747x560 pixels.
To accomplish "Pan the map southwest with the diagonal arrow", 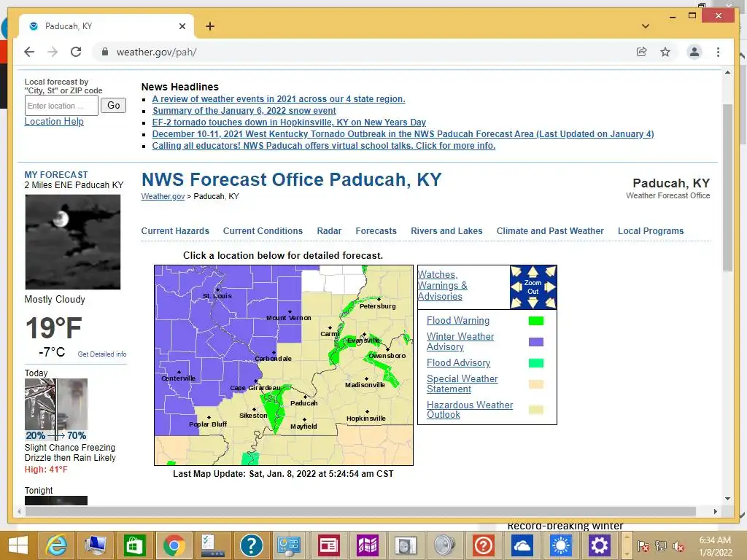I will (x=516, y=303).
